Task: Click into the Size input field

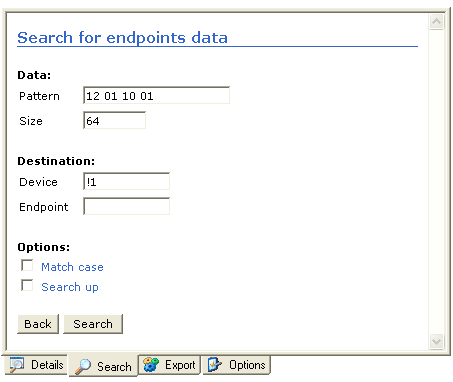Action: point(114,120)
